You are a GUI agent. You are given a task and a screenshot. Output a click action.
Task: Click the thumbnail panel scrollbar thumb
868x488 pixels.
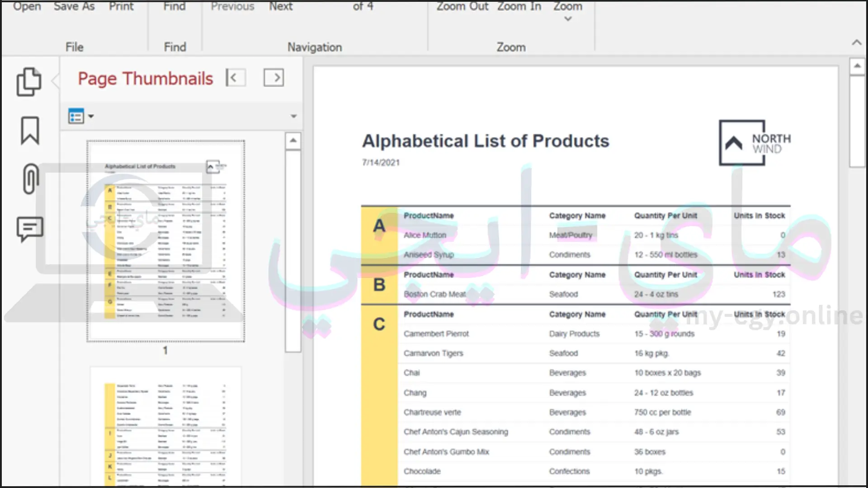293,251
